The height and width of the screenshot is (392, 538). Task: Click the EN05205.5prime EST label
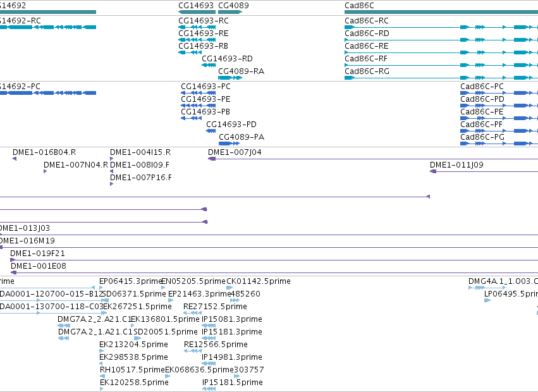[193, 281]
